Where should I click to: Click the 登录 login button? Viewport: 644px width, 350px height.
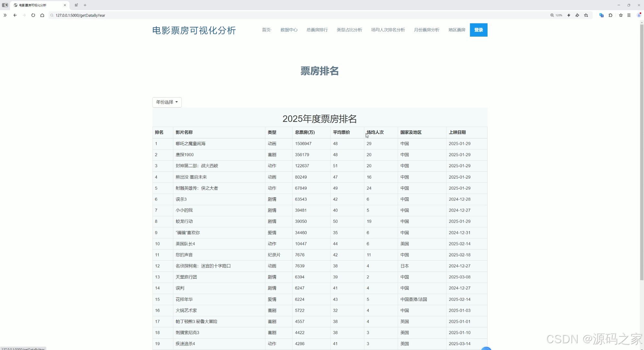(x=478, y=30)
